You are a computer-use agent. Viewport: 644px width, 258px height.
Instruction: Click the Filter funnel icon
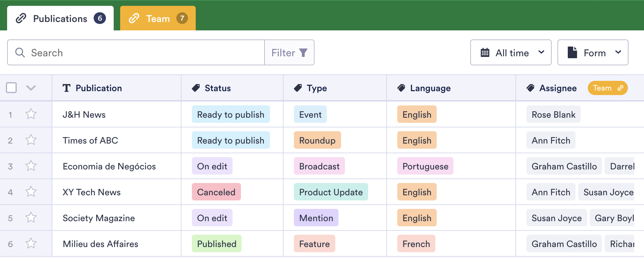303,53
